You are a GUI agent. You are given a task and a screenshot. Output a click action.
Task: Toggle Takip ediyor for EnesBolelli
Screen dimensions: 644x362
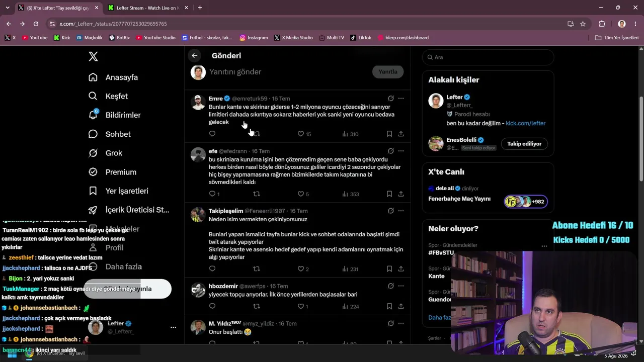(x=524, y=144)
